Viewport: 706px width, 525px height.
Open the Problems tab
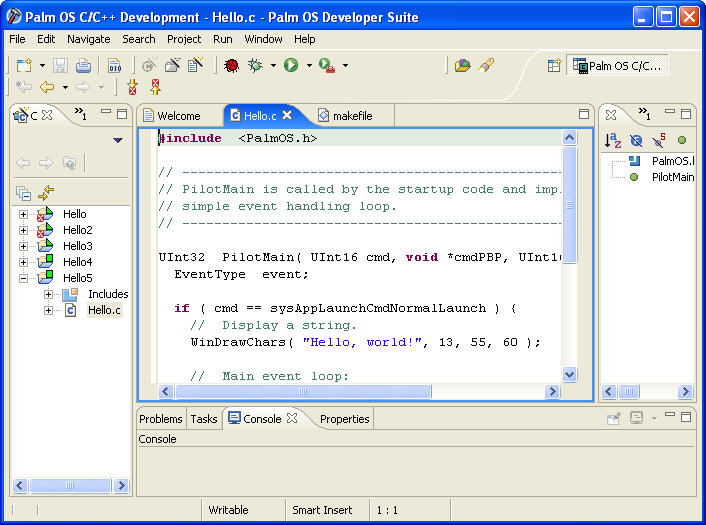coord(160,419)
